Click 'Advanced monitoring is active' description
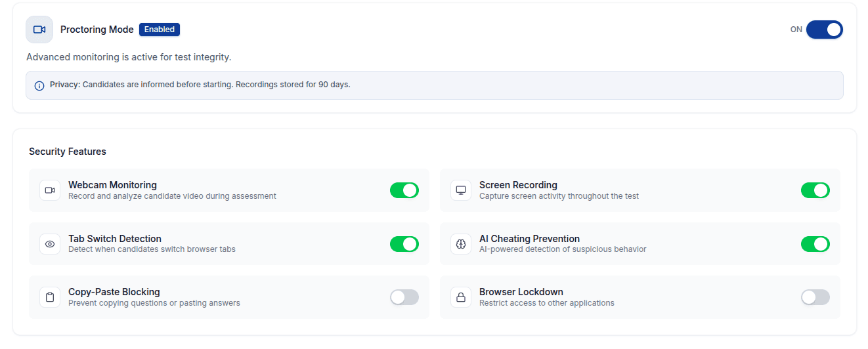This screenshot has width=868, height=349. pos(129,57)
